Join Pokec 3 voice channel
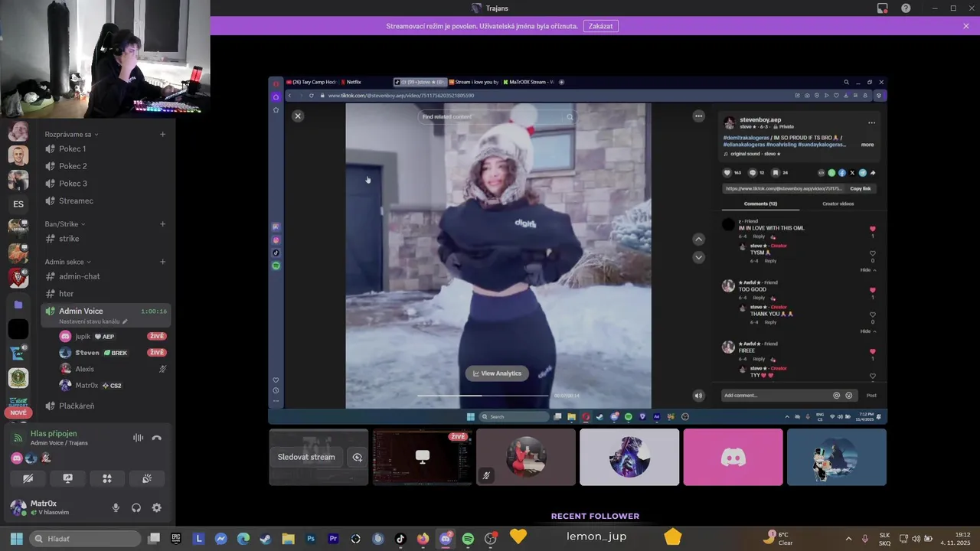The width and height of the screenshot is (980, 551). [106, 183]
